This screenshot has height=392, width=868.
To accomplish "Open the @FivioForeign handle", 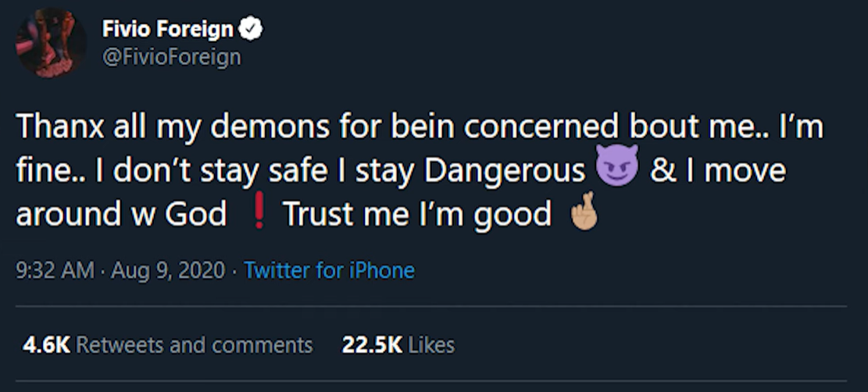I will tap(171, 57).
